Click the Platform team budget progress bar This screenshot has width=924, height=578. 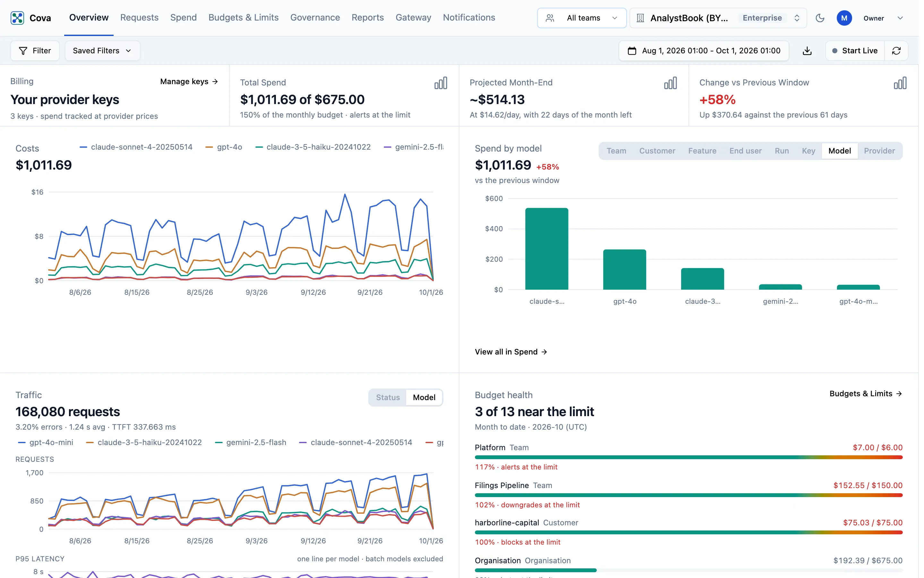[x=689, y=457]
